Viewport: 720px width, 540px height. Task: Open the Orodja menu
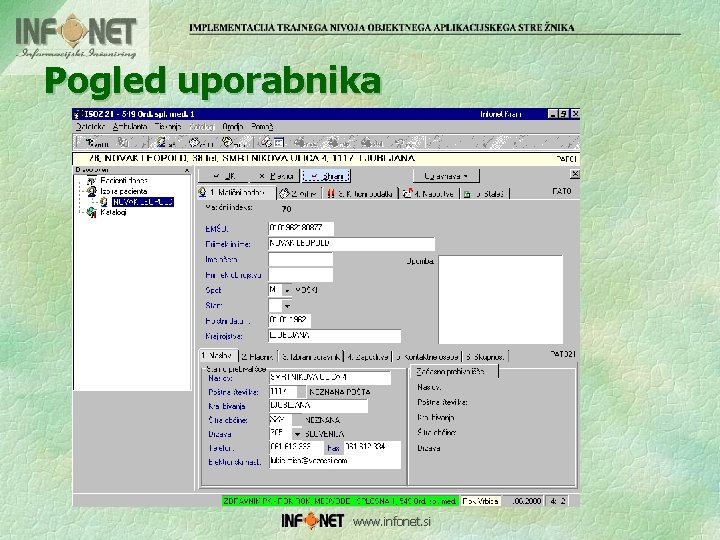click(x=232, y=127)
